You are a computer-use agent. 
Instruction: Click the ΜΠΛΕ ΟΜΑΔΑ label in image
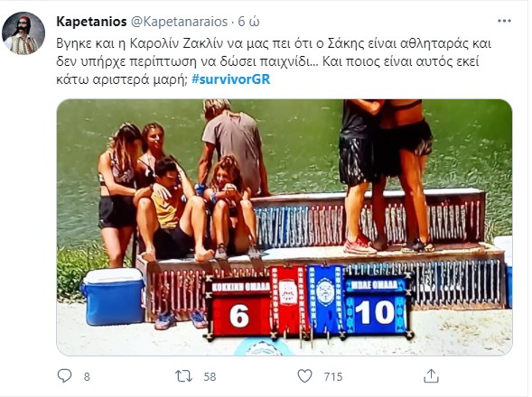[374, 285]
